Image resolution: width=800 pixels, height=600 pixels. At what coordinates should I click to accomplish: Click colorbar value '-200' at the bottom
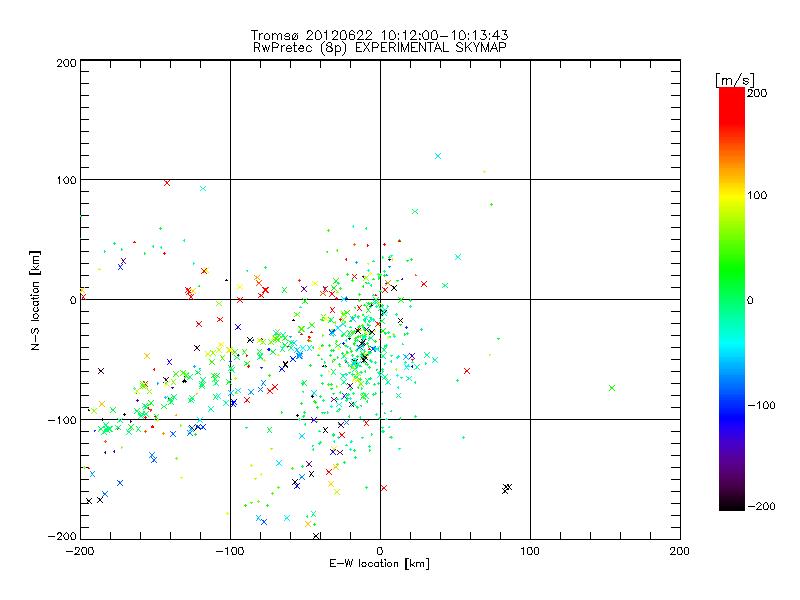761,506
